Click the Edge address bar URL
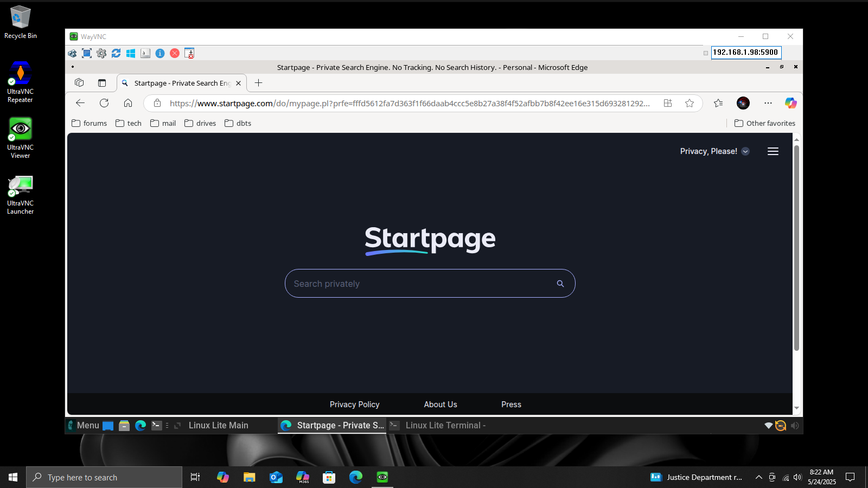868x488 pixels. tap(410, 103)
